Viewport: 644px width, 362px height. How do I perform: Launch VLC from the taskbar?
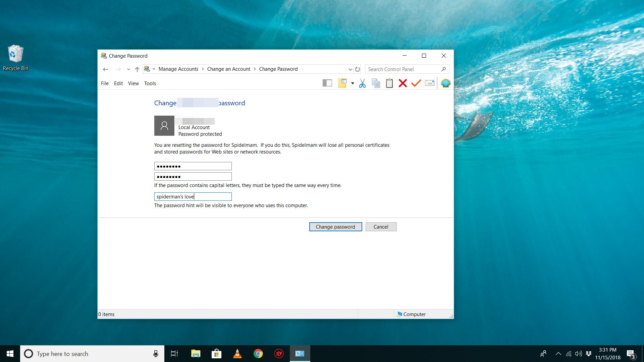point(237,353)
